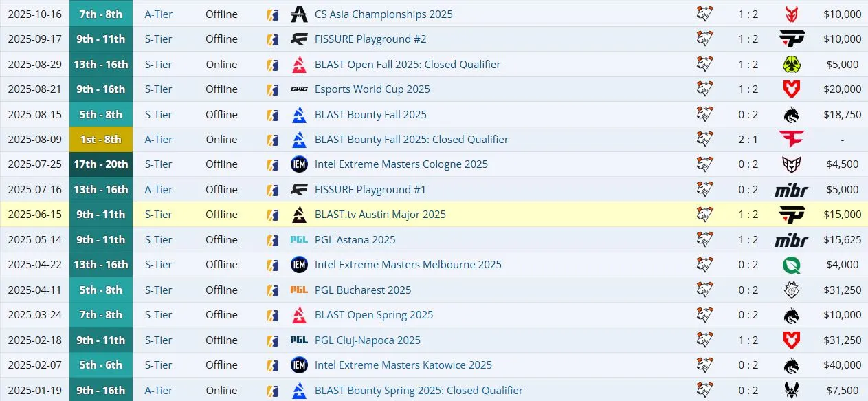
Task: Click the MOUZ logo in PGL Cluj-Napoca row
Action: click(792, 340)
